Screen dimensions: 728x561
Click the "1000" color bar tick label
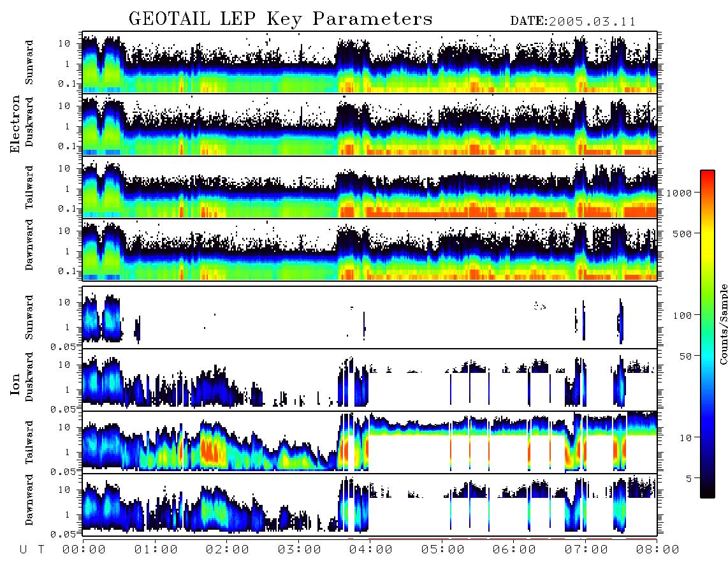(680, 193)
